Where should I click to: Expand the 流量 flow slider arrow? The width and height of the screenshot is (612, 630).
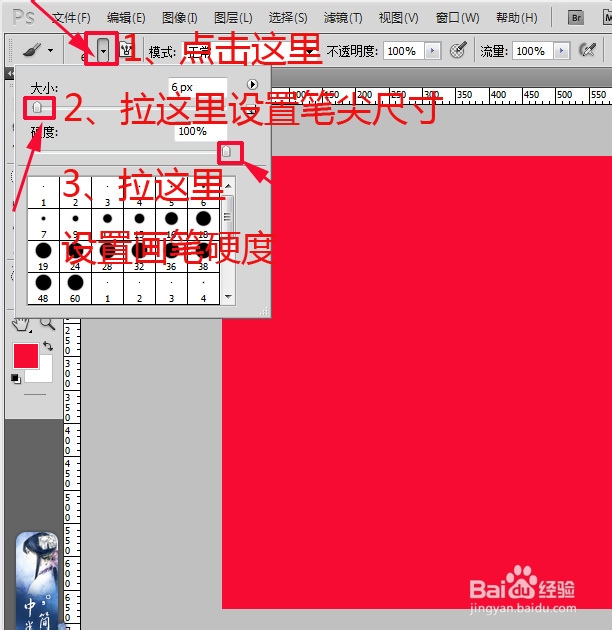(x=561, y=51)
